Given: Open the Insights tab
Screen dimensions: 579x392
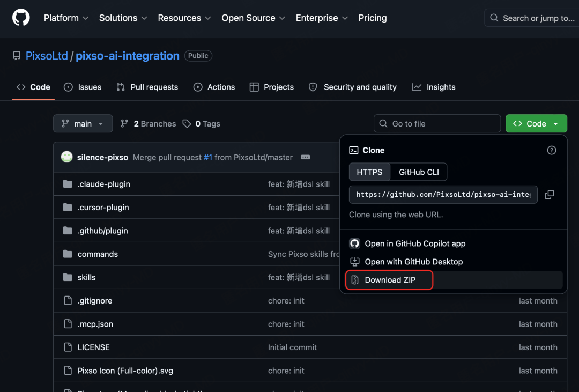Looking at the screenshot, I should [434, 87].
